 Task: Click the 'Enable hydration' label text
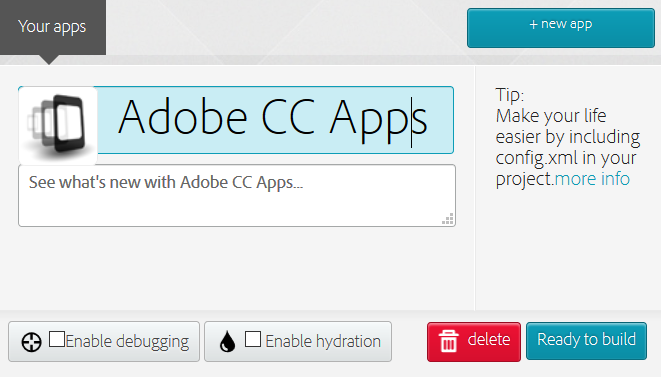pos(323,341)
